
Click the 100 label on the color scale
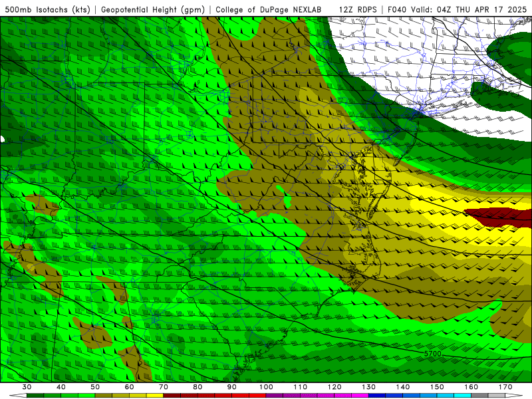click(x=266, y=387)
